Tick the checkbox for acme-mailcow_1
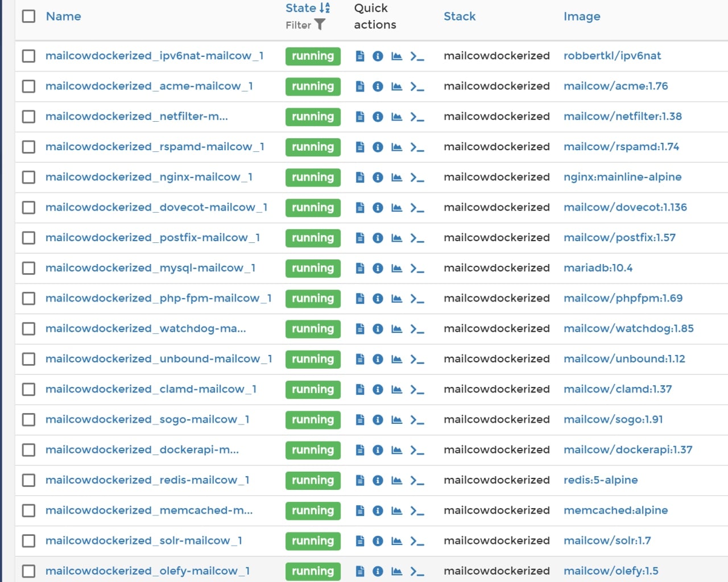The image size is (728, 582). tap(28, 86)
